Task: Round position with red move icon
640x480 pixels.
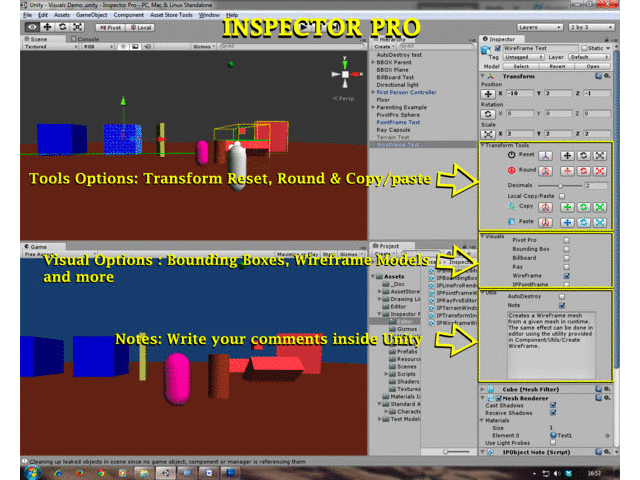Action: coord(567,171)
